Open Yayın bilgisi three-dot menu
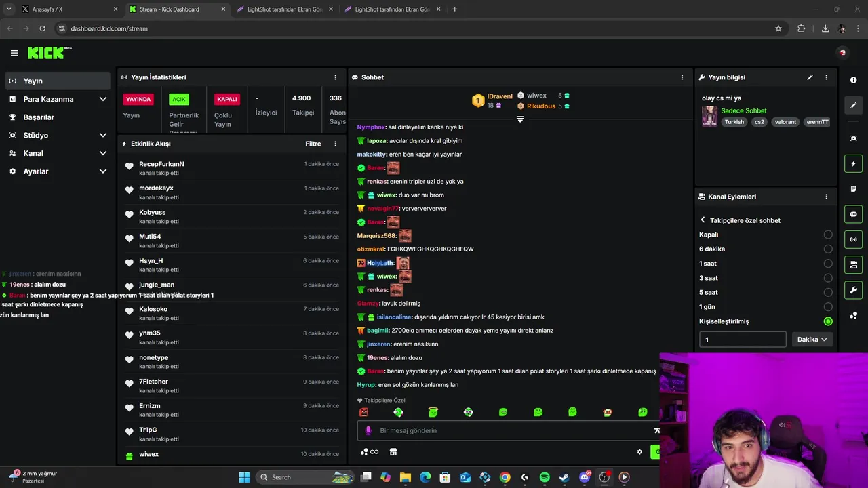868x488 pixels. click(826, 77)
